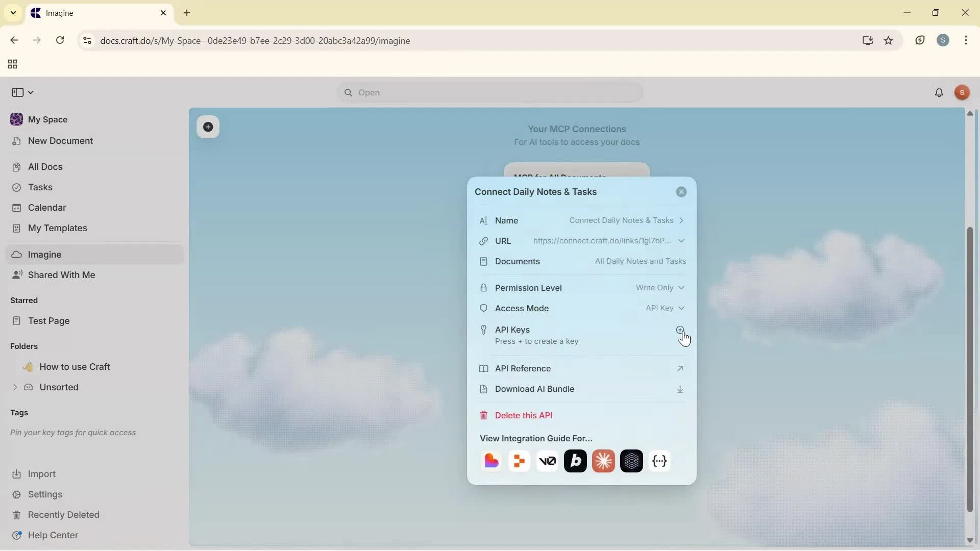Open My Templates
This screenshot has height=551, width=980.
click(x=57, y=228)
